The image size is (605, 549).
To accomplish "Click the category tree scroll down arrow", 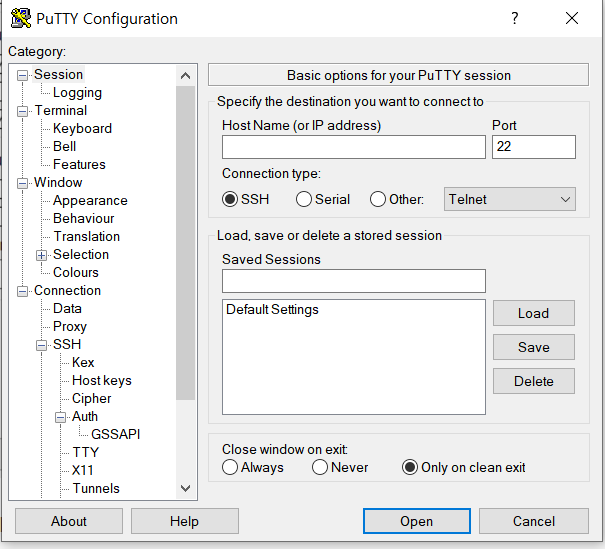I will pos(185,488).
